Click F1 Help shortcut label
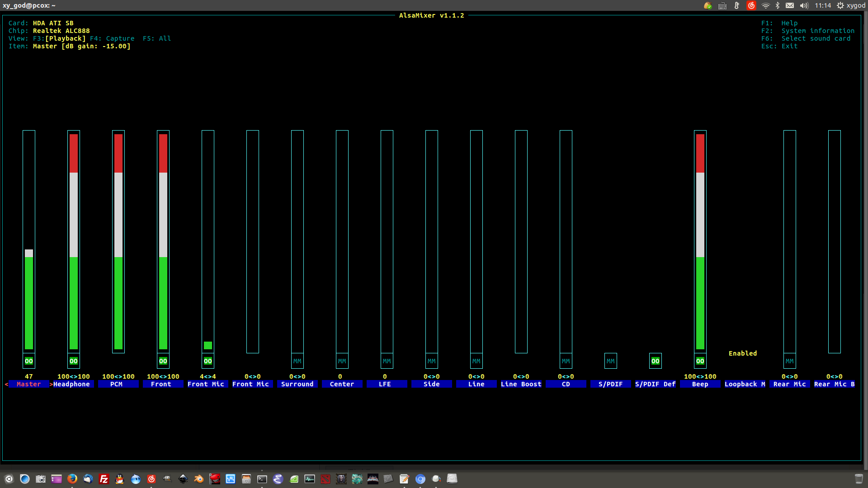 779,23
